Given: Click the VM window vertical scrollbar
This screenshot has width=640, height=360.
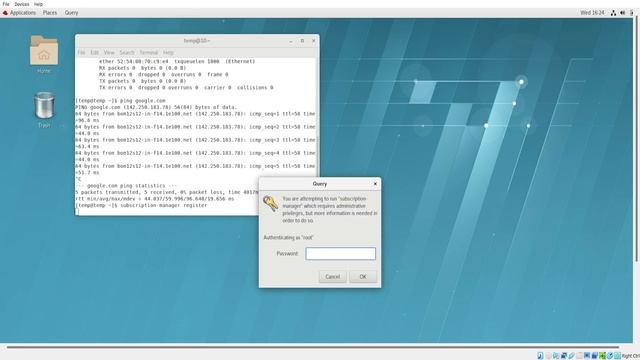Looking at the screenshot, I should coord(637,139).
